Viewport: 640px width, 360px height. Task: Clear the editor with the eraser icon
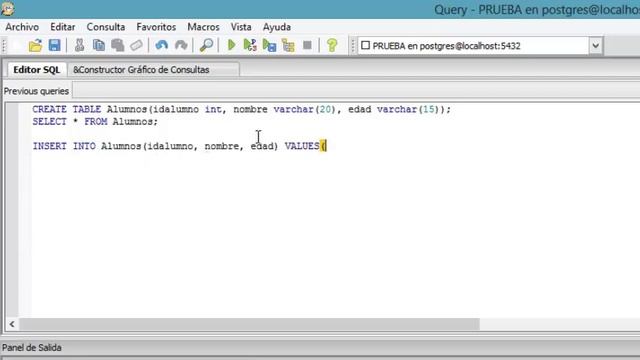pyautogui.click(x=136, y=45)
